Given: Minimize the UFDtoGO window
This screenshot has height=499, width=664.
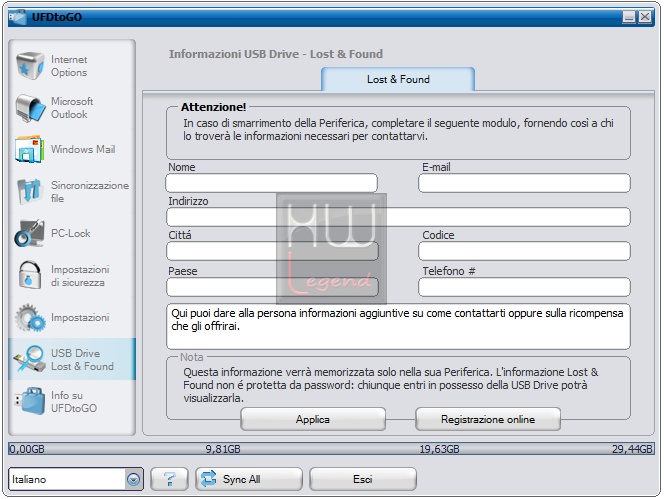Looking at the screenshot, I should point(629,17).
